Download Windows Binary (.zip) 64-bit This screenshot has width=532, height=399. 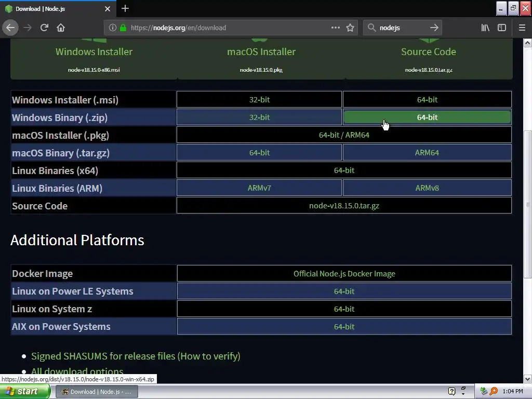pyautogui.click(x=427, y=117)
